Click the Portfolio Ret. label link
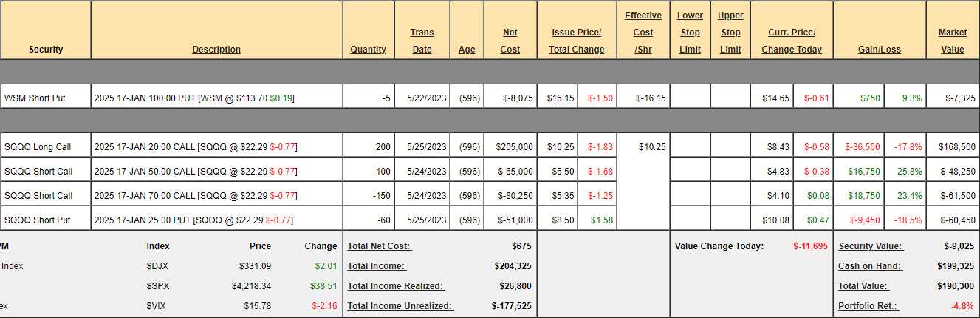 pyautogui.click(x=868, y=306)
